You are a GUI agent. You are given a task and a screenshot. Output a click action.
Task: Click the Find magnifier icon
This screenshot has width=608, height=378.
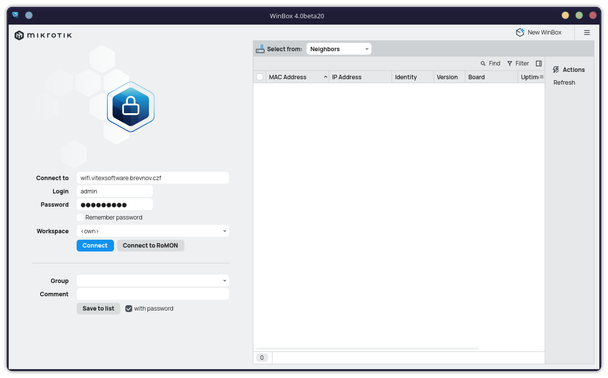(x=483, y=64)
